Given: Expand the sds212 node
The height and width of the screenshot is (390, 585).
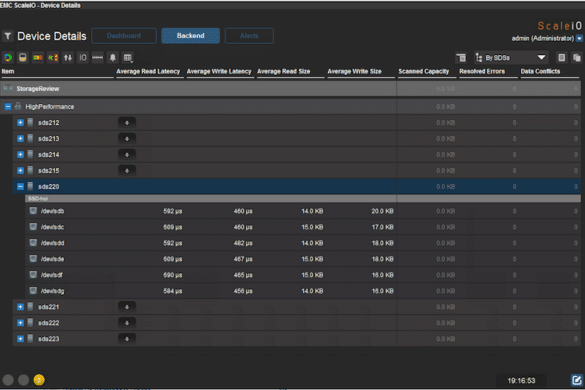Looking at the screenshot, I should coord(21,123).
